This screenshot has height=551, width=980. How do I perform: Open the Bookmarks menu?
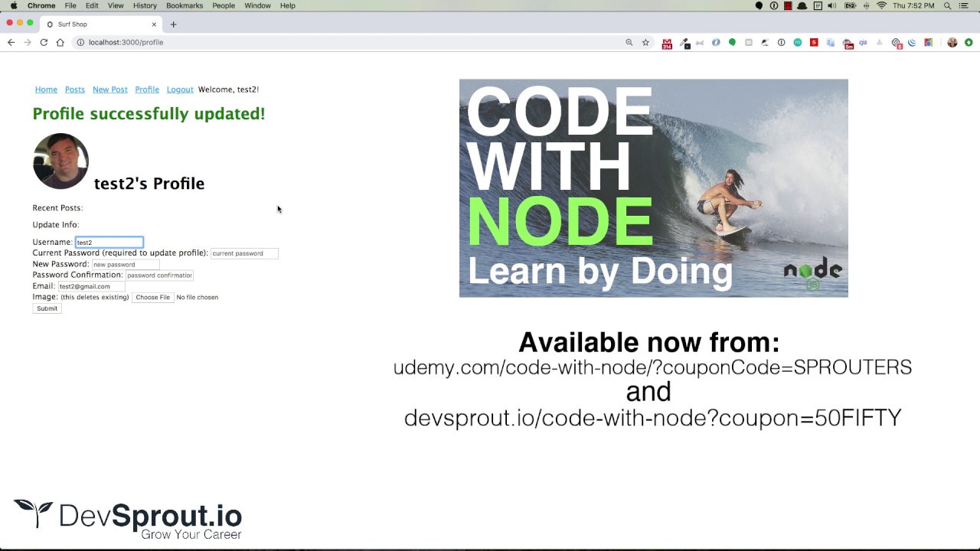click(185, 5)
